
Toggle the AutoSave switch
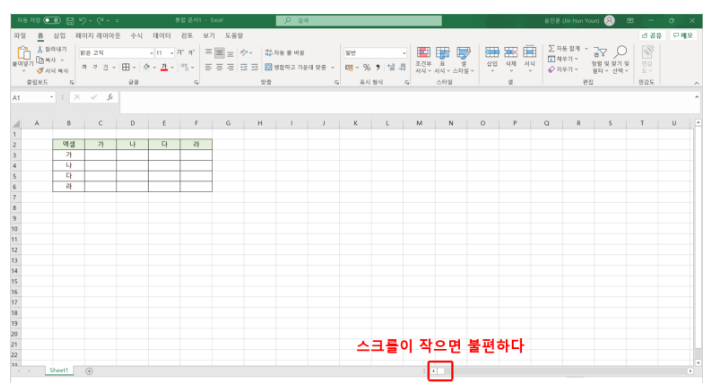52,20
